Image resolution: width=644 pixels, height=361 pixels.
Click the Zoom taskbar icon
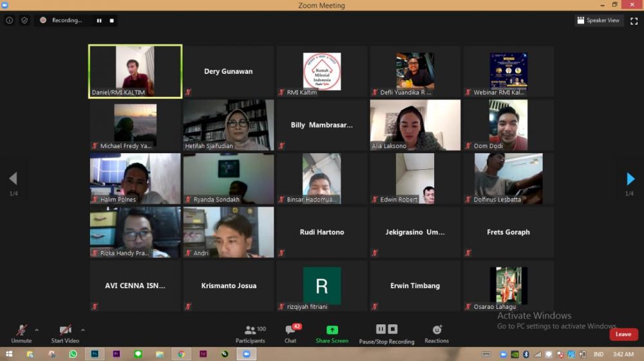[247, 354]
